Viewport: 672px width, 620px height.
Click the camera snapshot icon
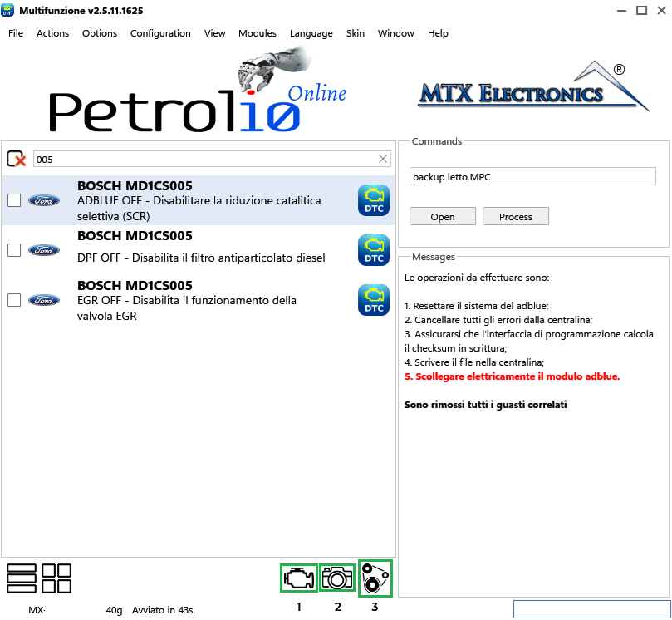(337, 578)
